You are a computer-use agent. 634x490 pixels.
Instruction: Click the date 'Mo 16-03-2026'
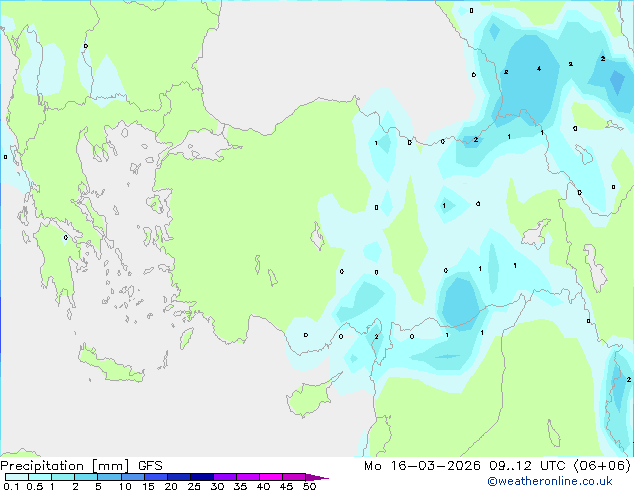pyautogui.click(x=422, y=466)
